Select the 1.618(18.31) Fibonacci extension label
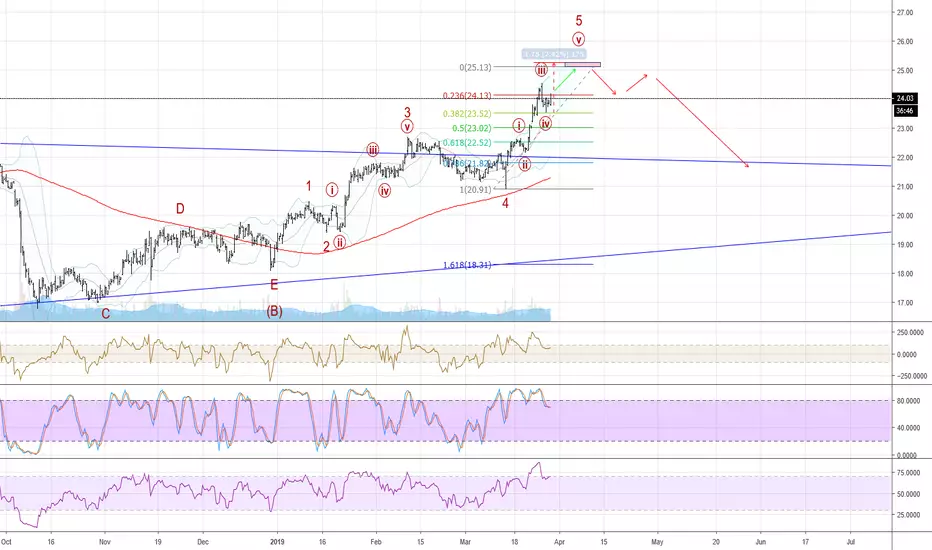 click(467, 265)
